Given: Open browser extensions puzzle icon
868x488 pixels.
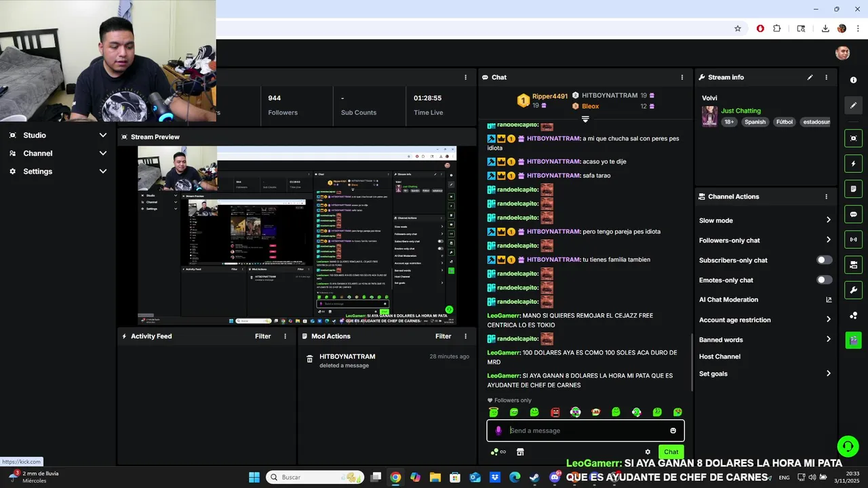Looking at the screenshot, I should 777,28.
